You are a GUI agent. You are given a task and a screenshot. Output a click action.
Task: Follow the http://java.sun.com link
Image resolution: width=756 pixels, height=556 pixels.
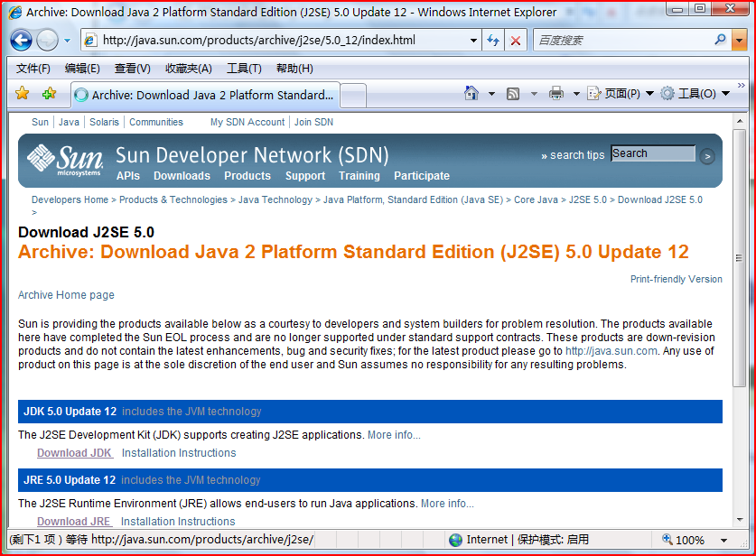(x=611, y=351)
